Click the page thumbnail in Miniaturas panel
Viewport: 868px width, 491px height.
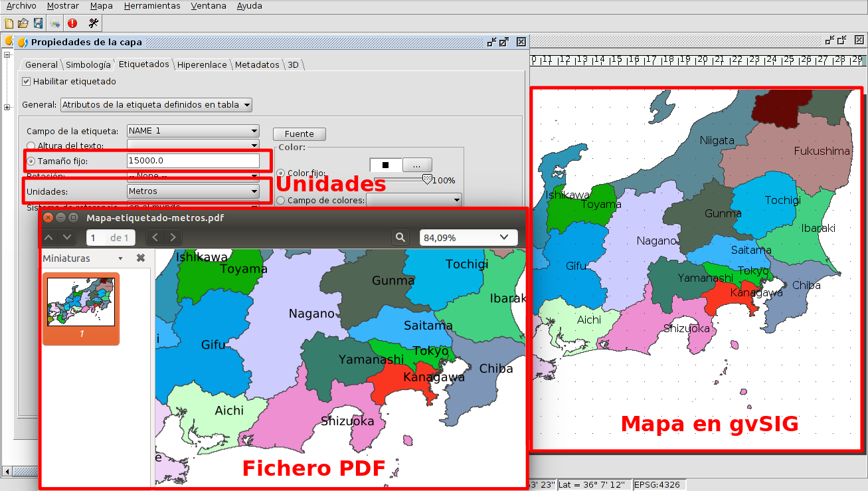pos(81,302)
